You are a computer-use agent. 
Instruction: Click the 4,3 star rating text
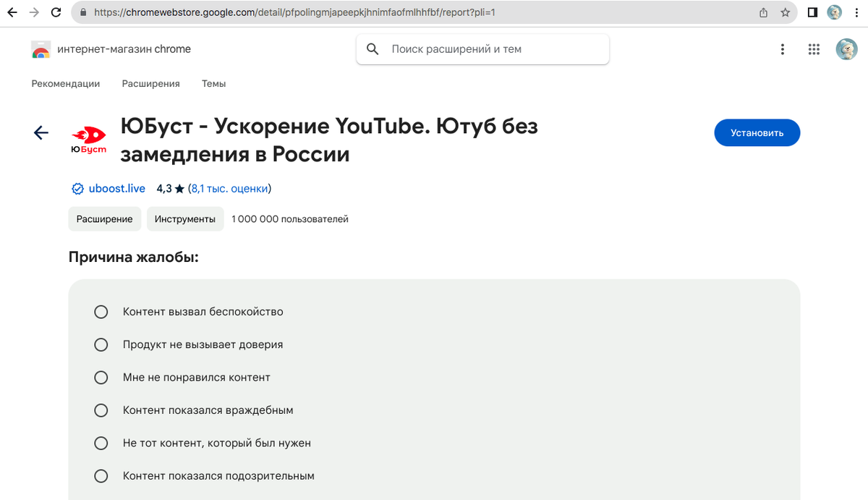(171, 189)
